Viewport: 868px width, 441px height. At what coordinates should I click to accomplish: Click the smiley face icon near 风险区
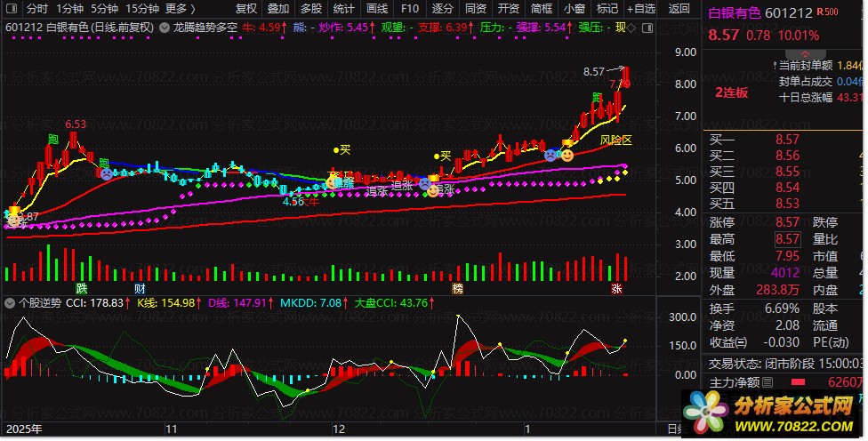tap(567, 156)
